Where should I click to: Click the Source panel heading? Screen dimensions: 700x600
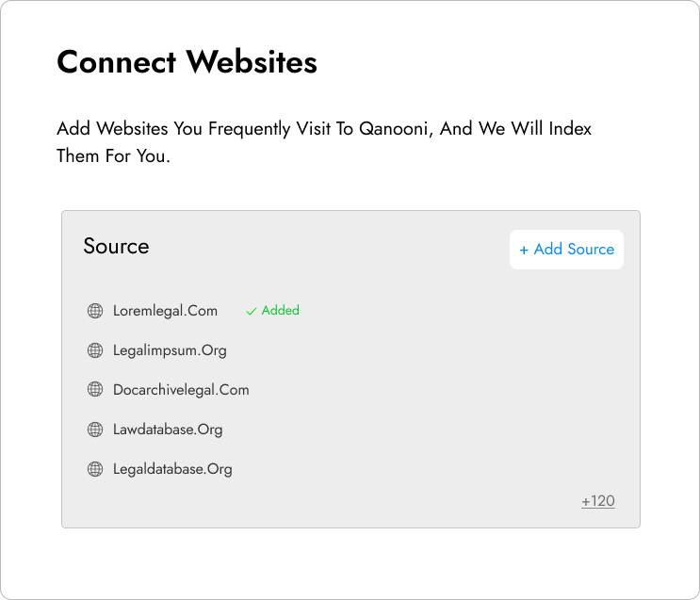116,246
